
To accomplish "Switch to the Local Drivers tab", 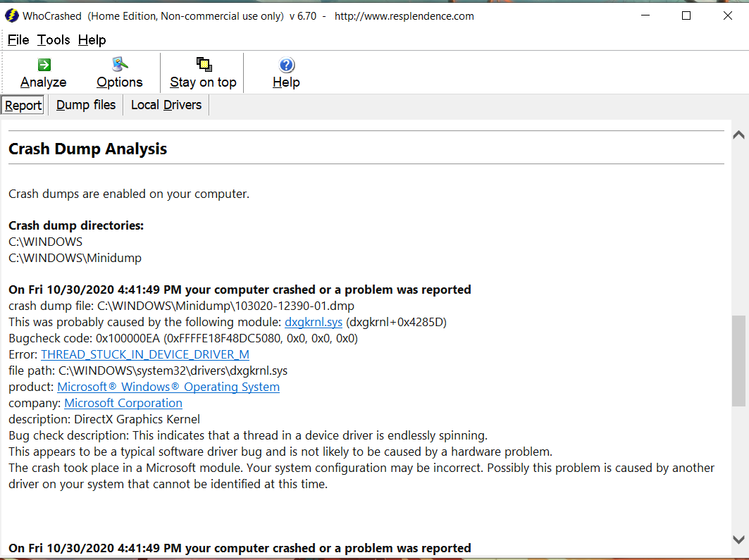I will [166, 105].
